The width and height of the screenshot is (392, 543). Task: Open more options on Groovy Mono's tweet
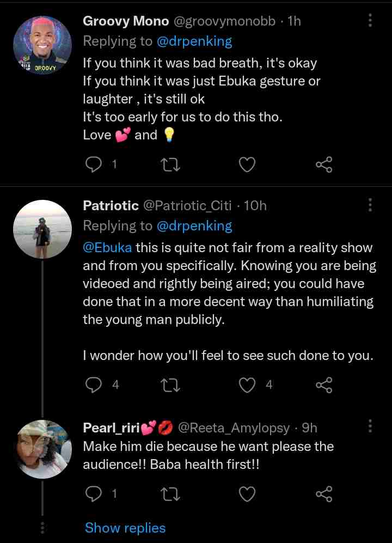370,21
